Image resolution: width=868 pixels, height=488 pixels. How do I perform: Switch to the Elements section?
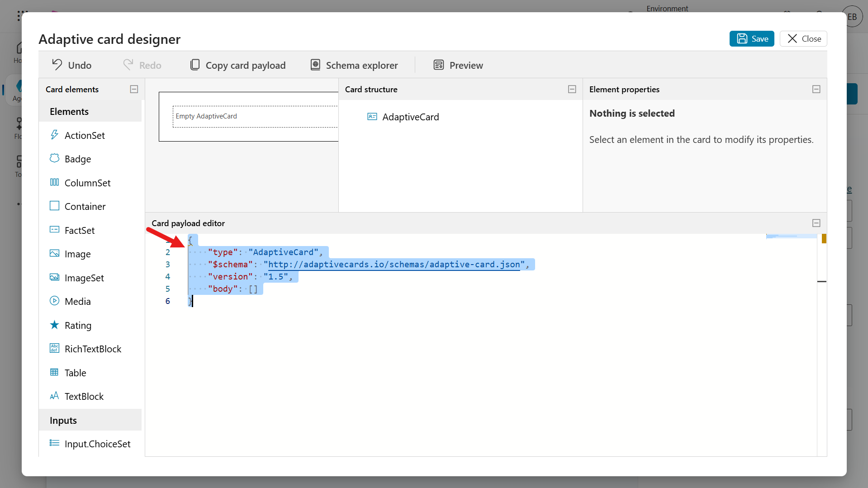click(x=69, y=111)
